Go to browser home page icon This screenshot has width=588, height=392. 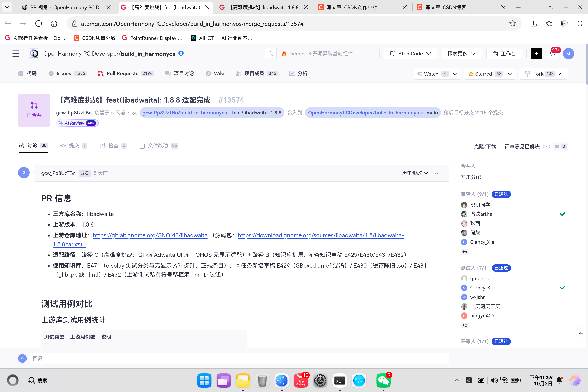pyautogui.click(x=54, y=24)
